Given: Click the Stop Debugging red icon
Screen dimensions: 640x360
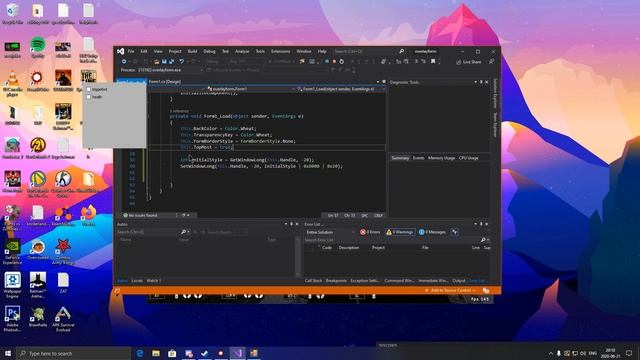Looking at the screenshot, I should [334, 62].
